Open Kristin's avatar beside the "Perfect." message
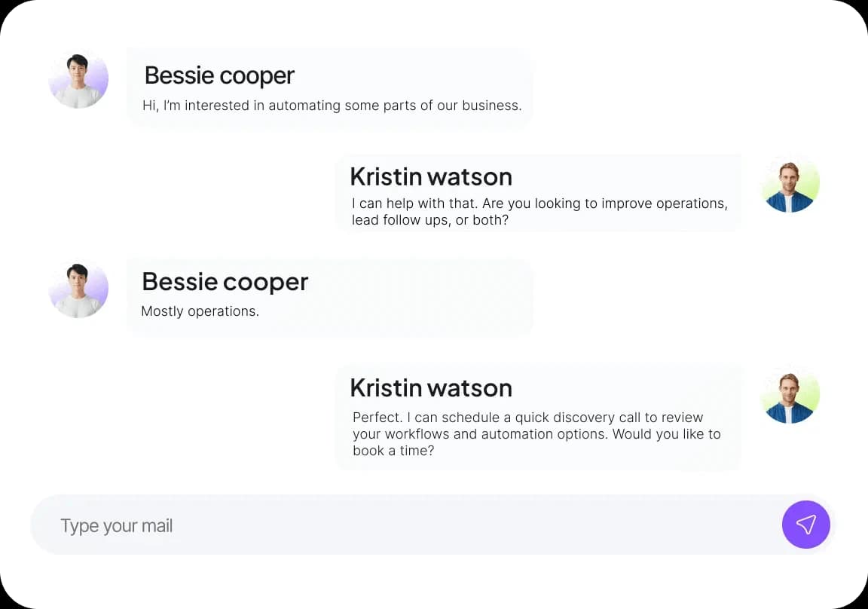This screenshot has height=609, width=868. 790,396
